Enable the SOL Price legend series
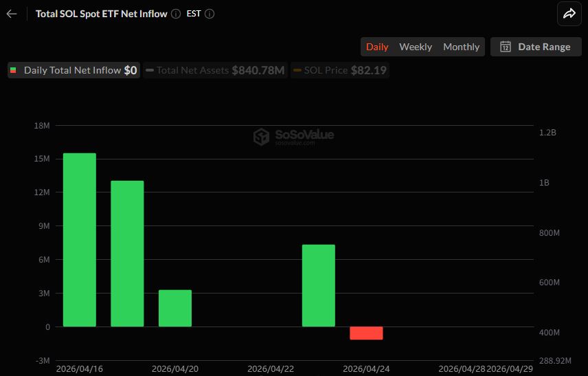The width and height of the screenshot is (588, 376). click(x=339, y=70)
